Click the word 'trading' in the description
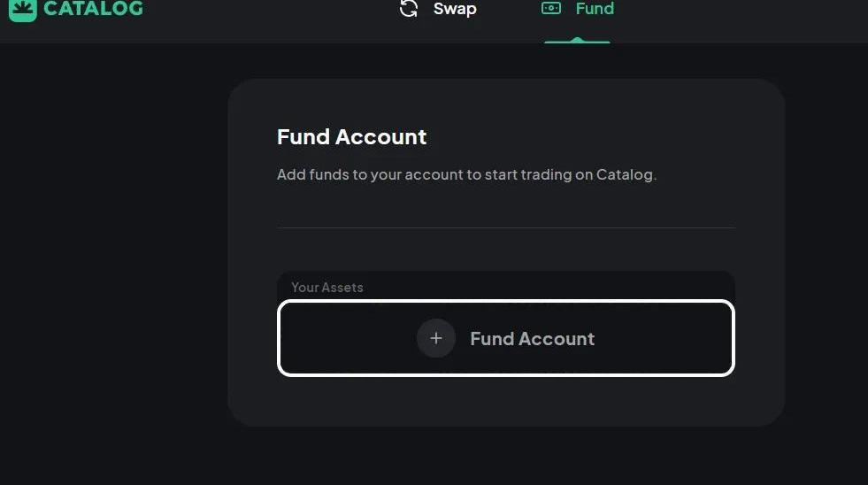 [x=546, y=174]
